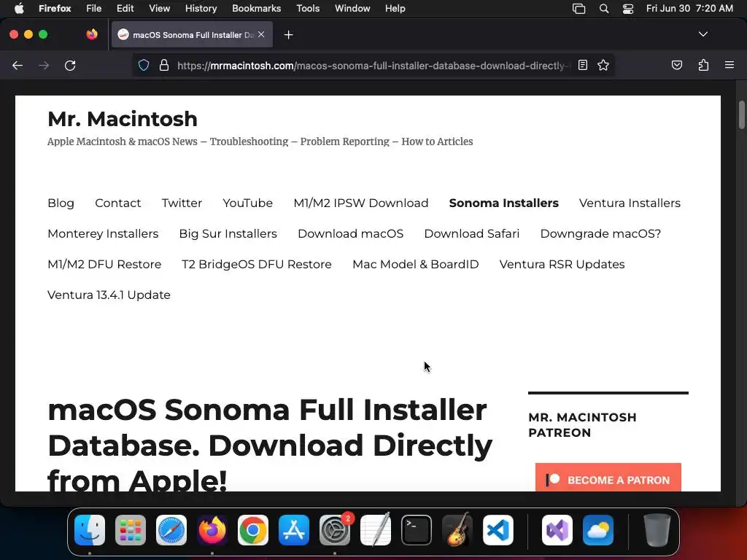This screenshot has height=560, width=747.
Task: Open the Pocket save icon
Action: [676, 65]
